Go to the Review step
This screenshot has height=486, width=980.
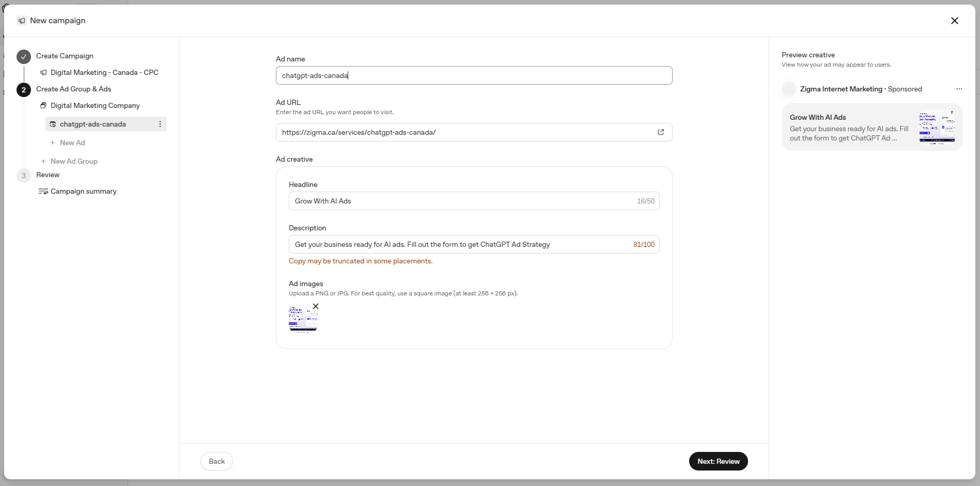48,175
